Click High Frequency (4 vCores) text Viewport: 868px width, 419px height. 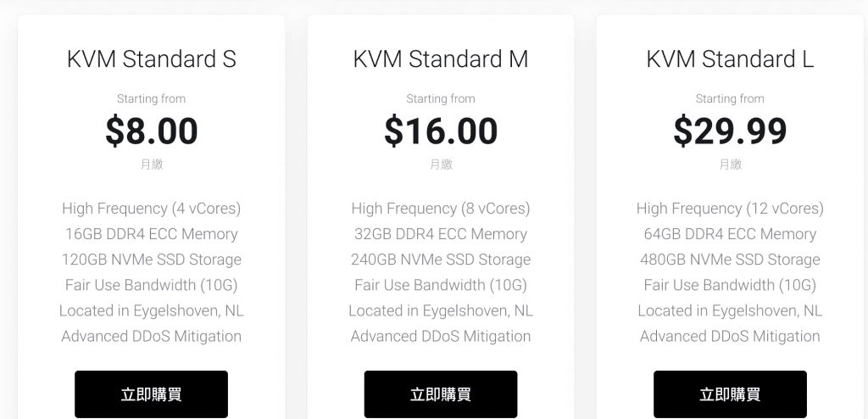(152, 209)
